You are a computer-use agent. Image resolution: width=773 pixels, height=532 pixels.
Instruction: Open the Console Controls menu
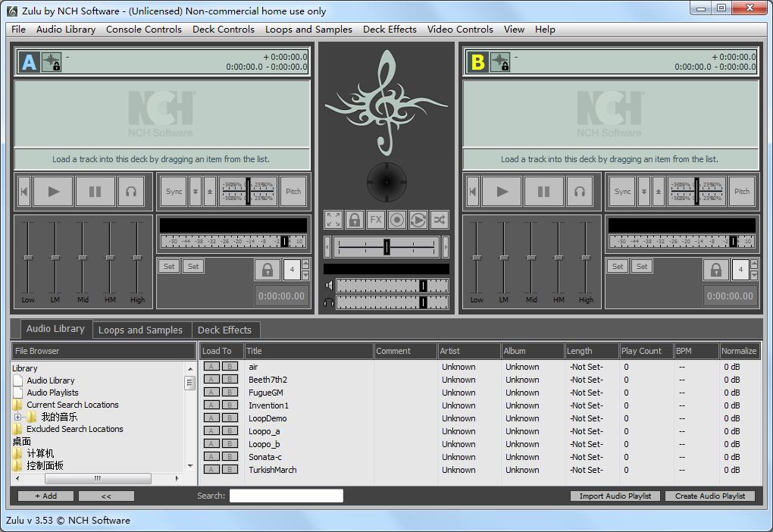(144, 29)
